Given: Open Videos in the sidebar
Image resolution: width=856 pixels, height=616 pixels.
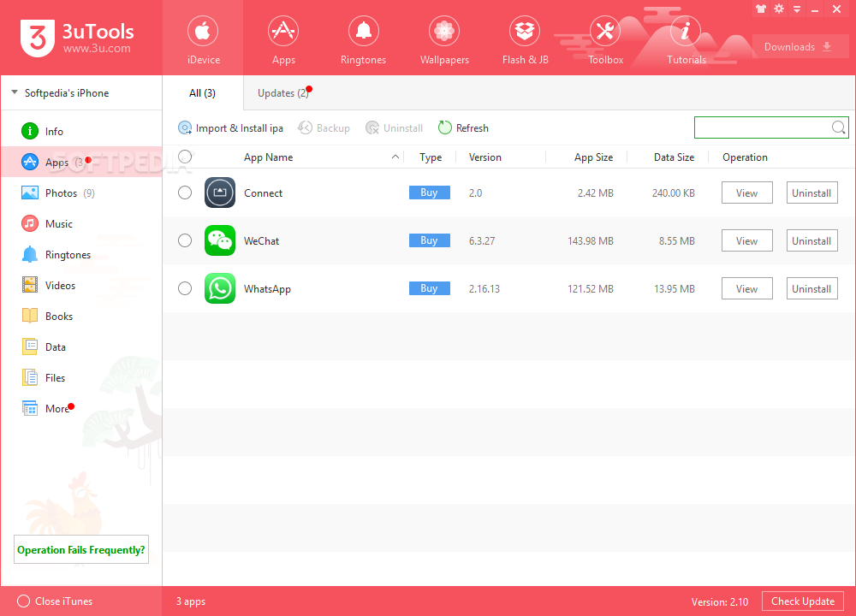Looking at the screenshot, I should 81,286.
